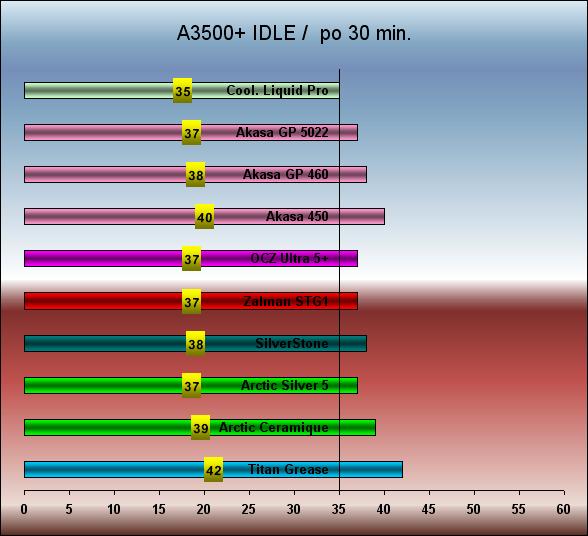Select the axis tick label 50
This screenshot has width=588, height=536.
474,509
